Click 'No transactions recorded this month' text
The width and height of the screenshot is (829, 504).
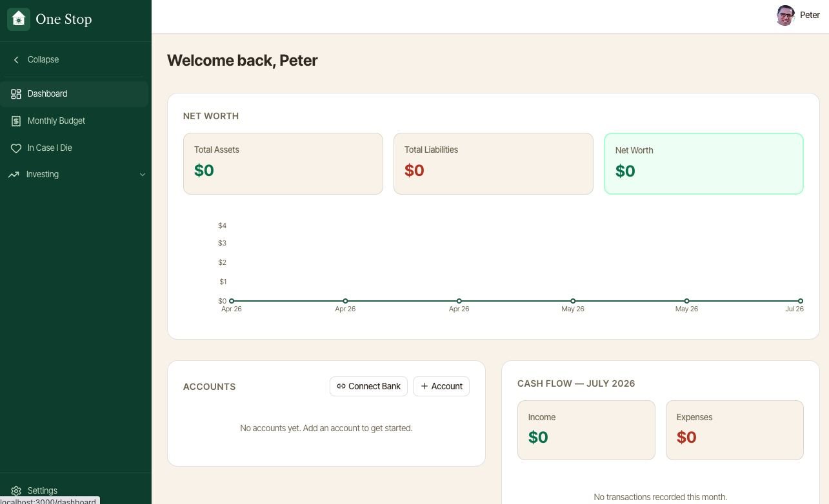pyautogui.click(x=661, y=497)
